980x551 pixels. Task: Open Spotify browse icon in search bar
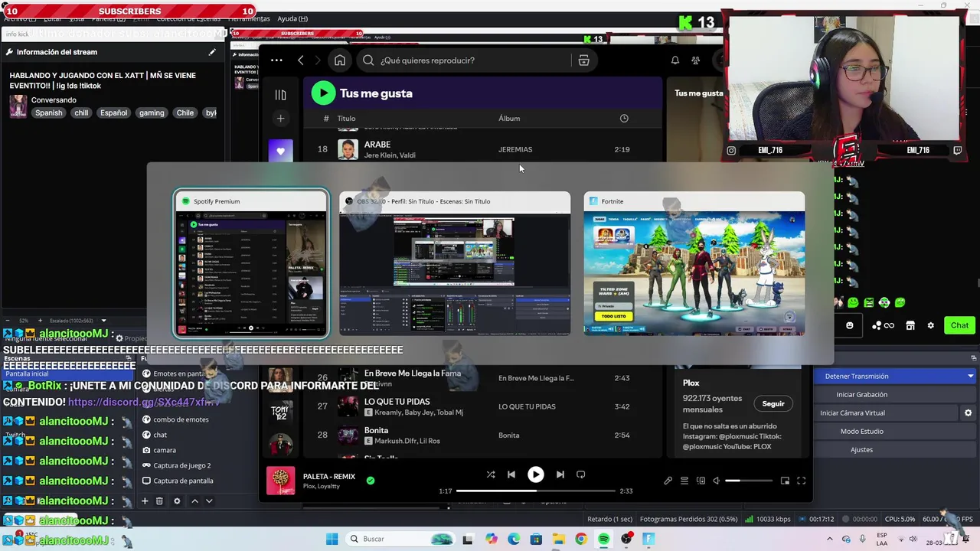click(x=583, y=60)
